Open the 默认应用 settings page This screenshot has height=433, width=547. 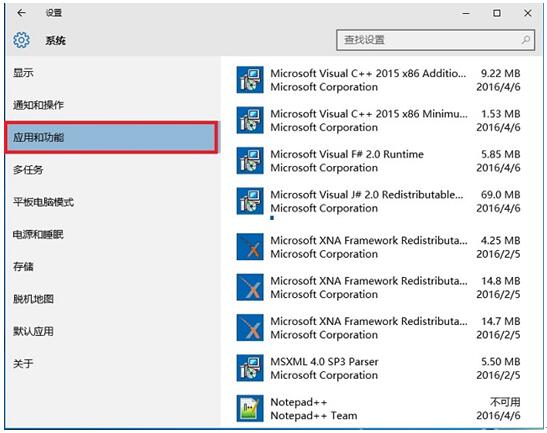pos(33,331)
